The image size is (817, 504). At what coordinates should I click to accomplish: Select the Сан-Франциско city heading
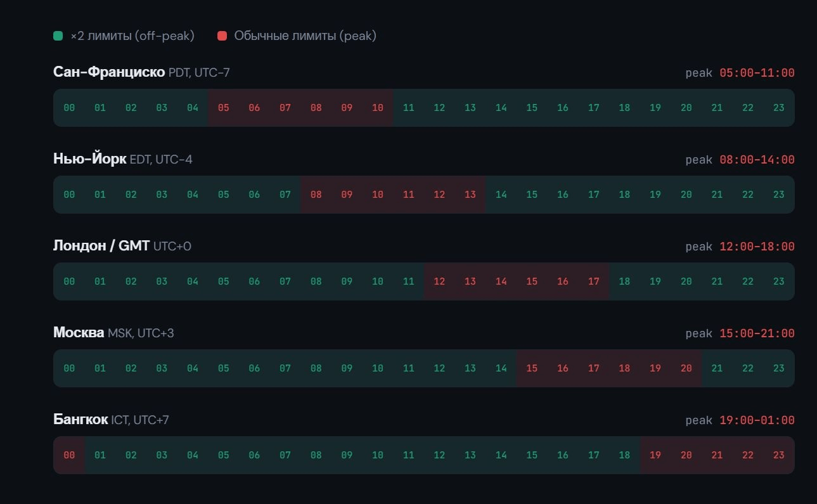pos(108,72)
